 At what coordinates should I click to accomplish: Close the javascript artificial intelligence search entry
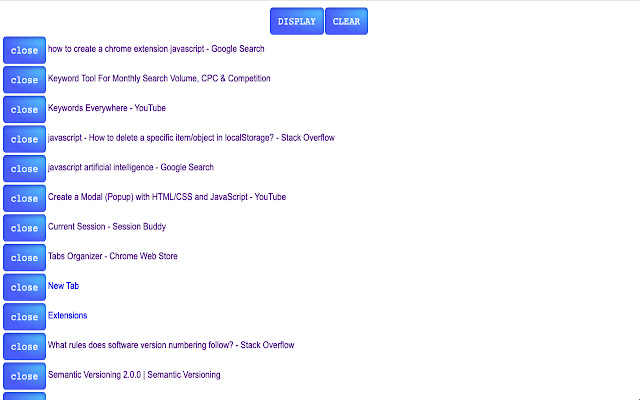coord(24,169)
